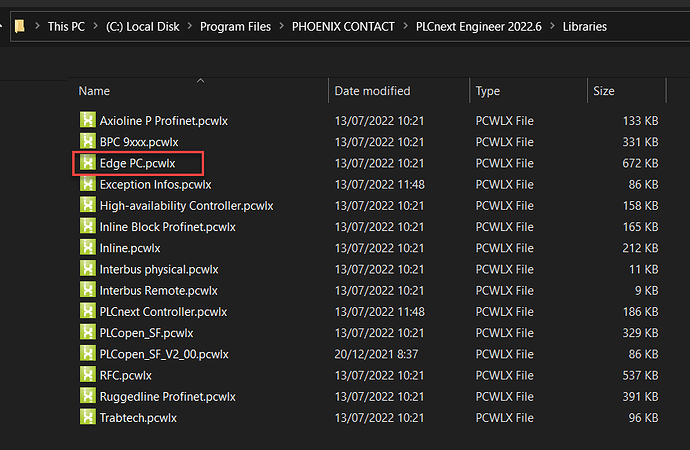The width and height of the screenshot is (690, 450).
Task: Click the folder icon in the address bar
Action: pyautogui.click(x=19, y=26)
